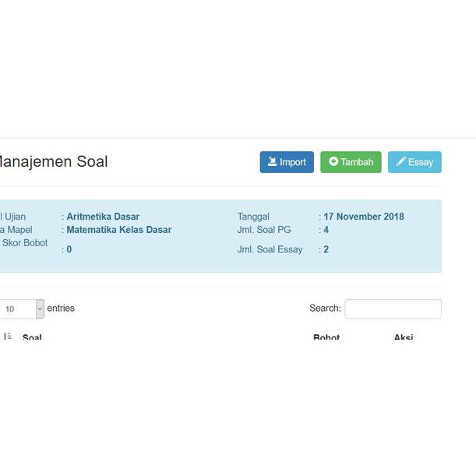The image size is (476, 476).
Task: Click the plus circle icon on Tambah
Action: coord(333,162)
